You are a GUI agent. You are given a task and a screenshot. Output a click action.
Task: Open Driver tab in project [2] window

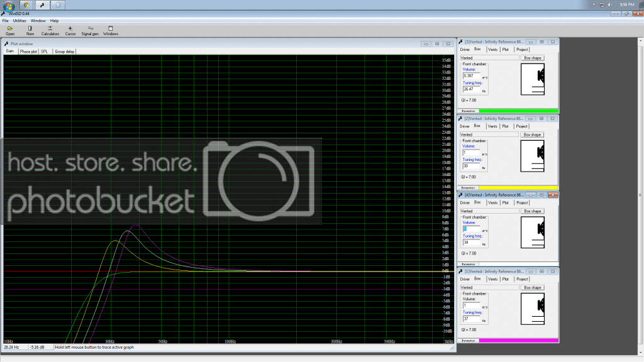465,126
